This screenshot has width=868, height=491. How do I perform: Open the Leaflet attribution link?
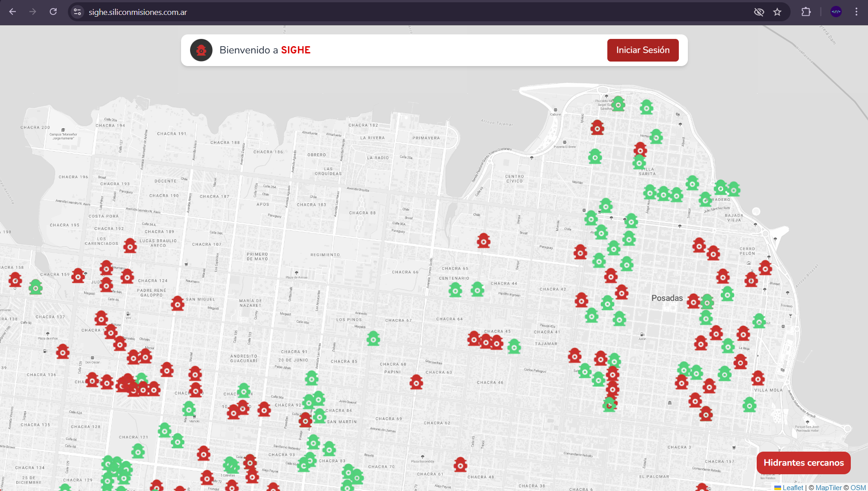click(x=792, y=487)
